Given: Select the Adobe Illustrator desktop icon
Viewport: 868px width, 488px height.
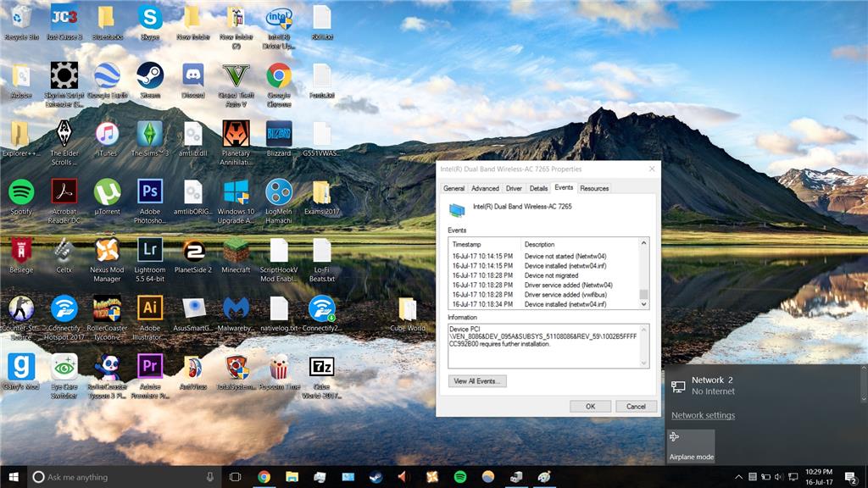Looking at the screenshot, I should [x=150, y=318].
